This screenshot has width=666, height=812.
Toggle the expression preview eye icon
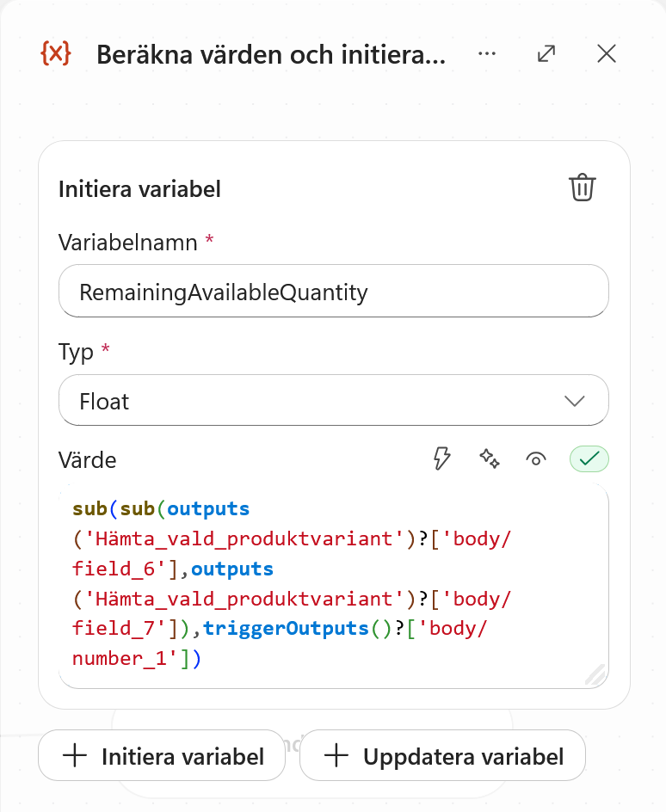point(536,458)
